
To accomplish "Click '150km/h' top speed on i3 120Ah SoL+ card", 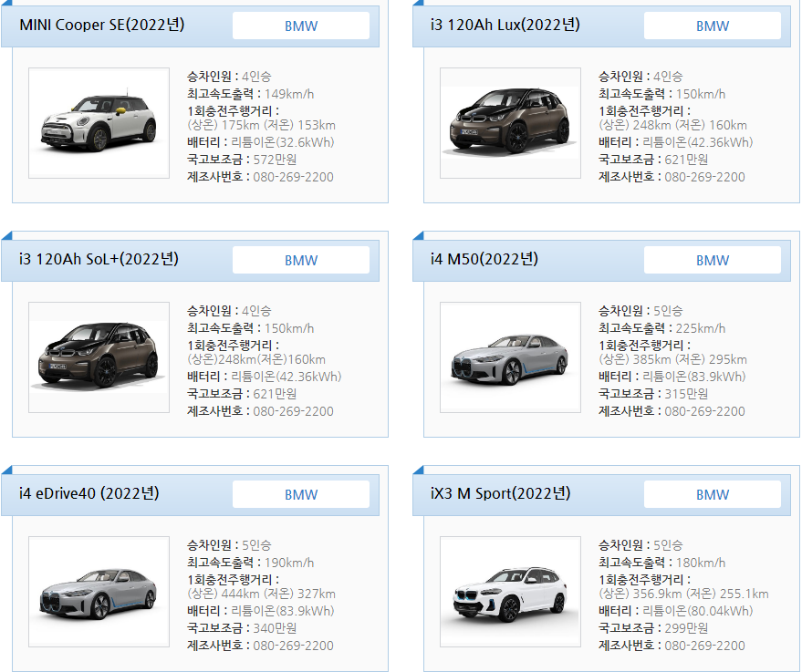I will tap(289, 328).
